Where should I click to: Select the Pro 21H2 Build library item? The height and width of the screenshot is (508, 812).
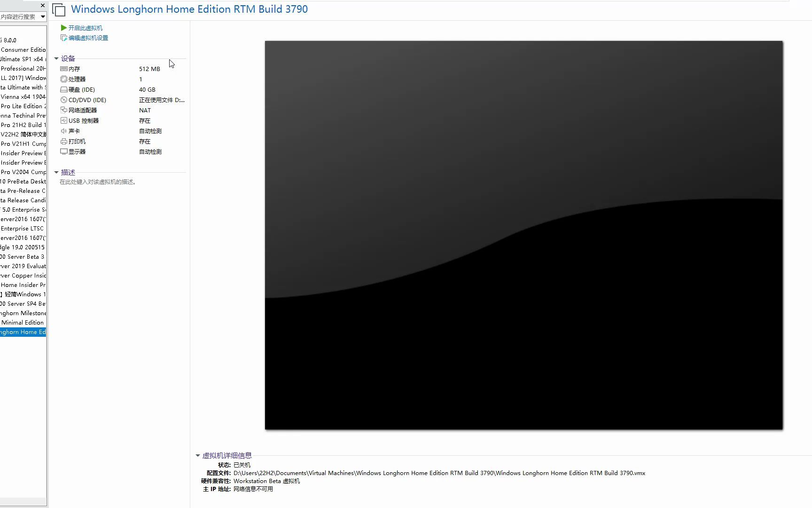coord(23,125)
